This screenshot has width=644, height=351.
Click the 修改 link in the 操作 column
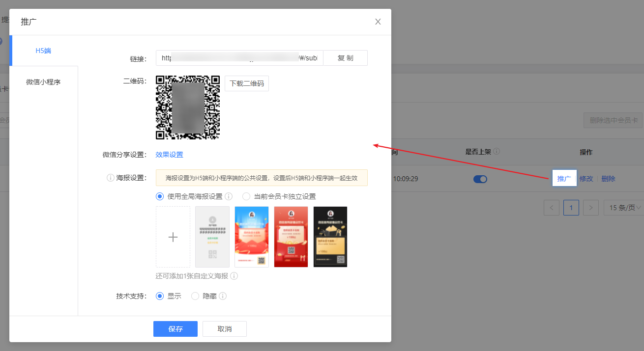[586, 179]
